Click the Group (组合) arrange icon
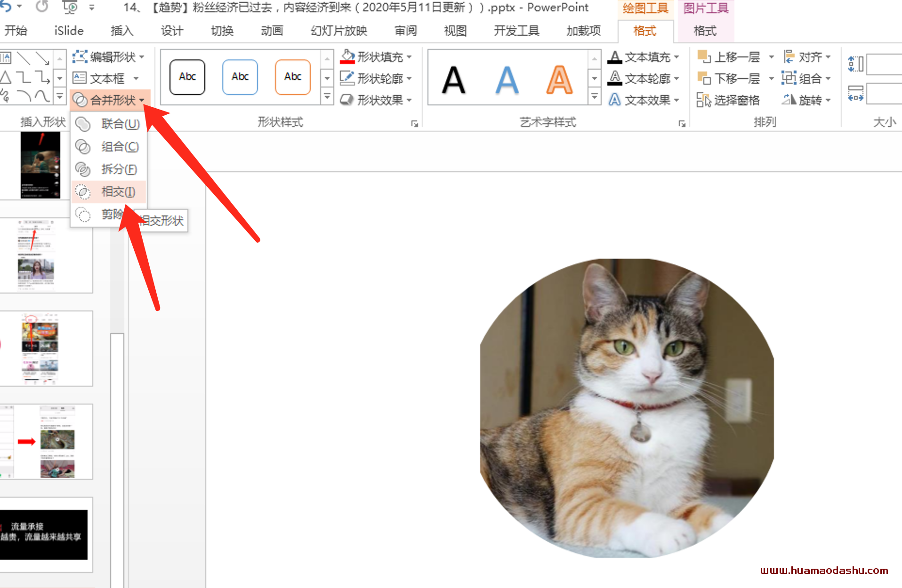The image size is (902, 588). click(x=789, y=78)
